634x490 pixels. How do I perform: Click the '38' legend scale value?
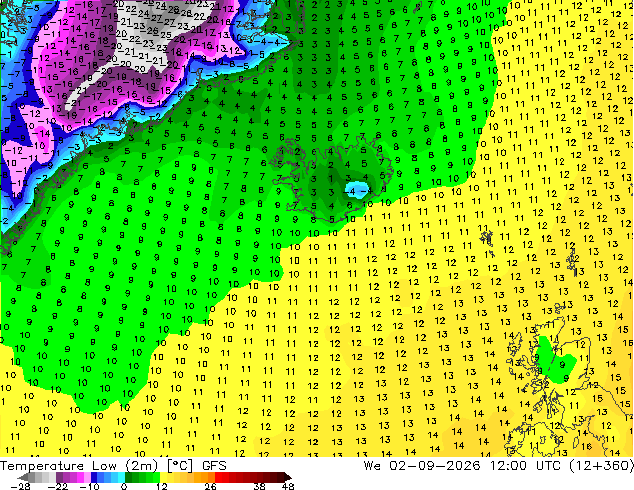pyautogui.click(x=260, y=486)
